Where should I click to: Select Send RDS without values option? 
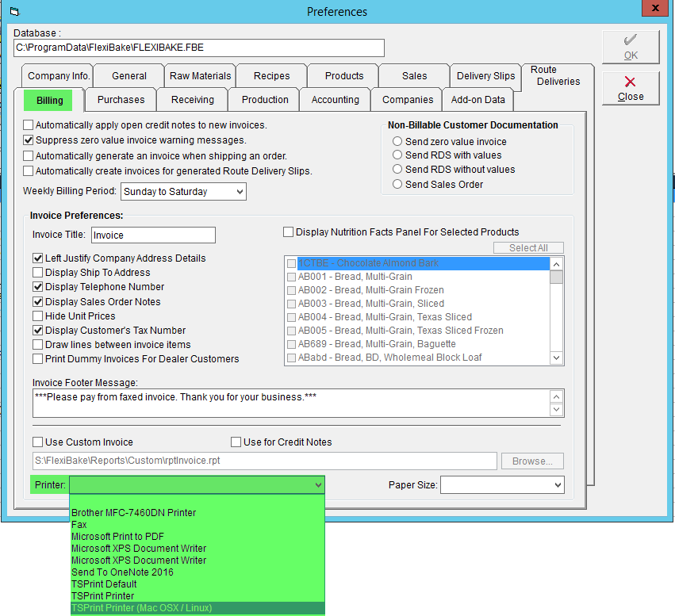[x=397, y=169]
